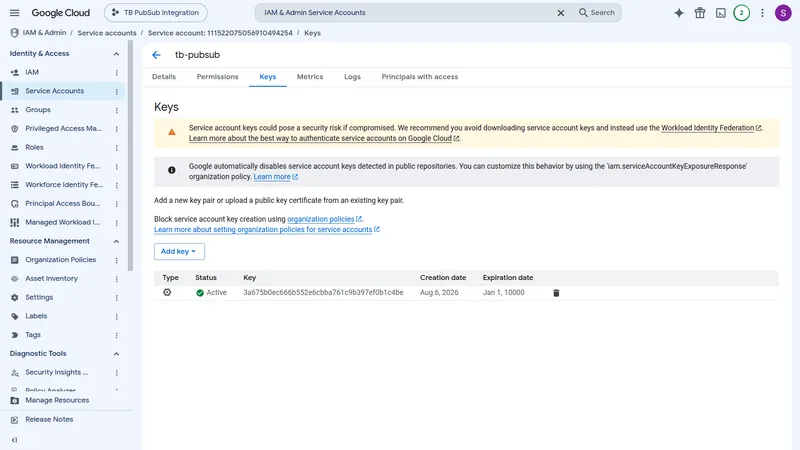This screenshot has height=450, width=800.
Task: Open Principals with access tab
Action: click(419, 77)
